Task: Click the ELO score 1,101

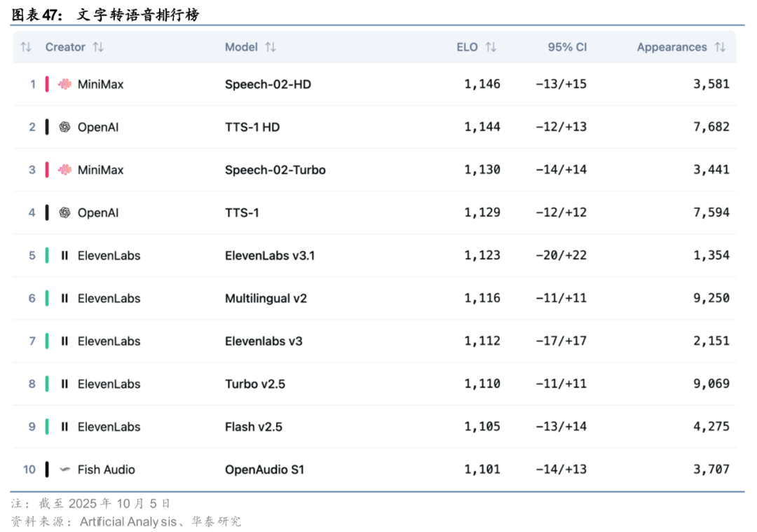Action: tap(482, 469)
